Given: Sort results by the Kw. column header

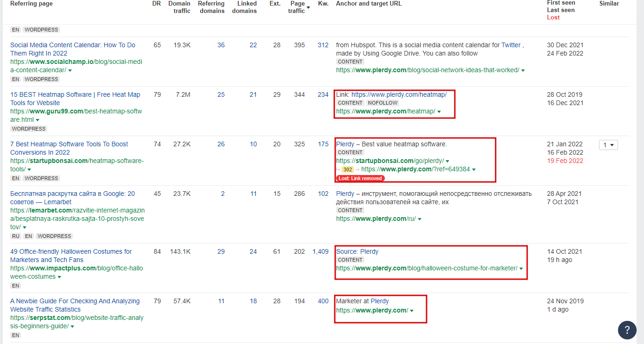Looking at the screenshot, I should pyautogui.click(x=323, y=4).
